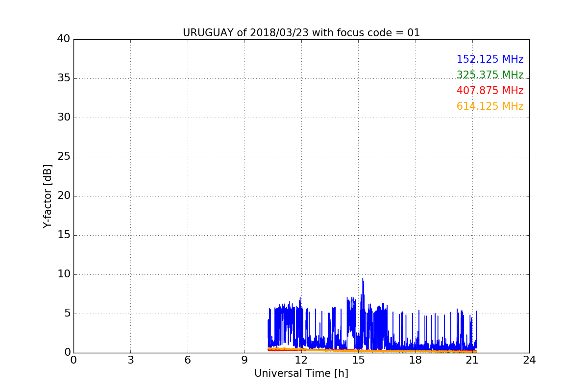Click the x-axis tick label 12
588x392 pixels.
301,360
